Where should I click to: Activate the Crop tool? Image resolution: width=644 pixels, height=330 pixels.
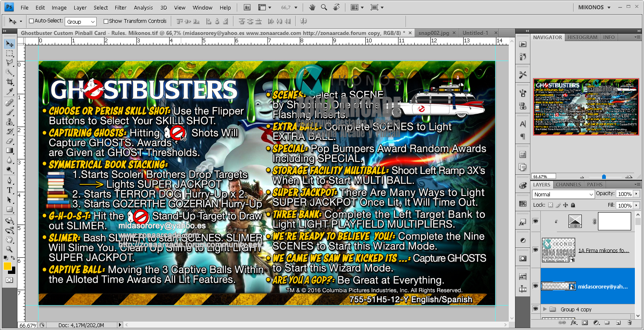10,82
